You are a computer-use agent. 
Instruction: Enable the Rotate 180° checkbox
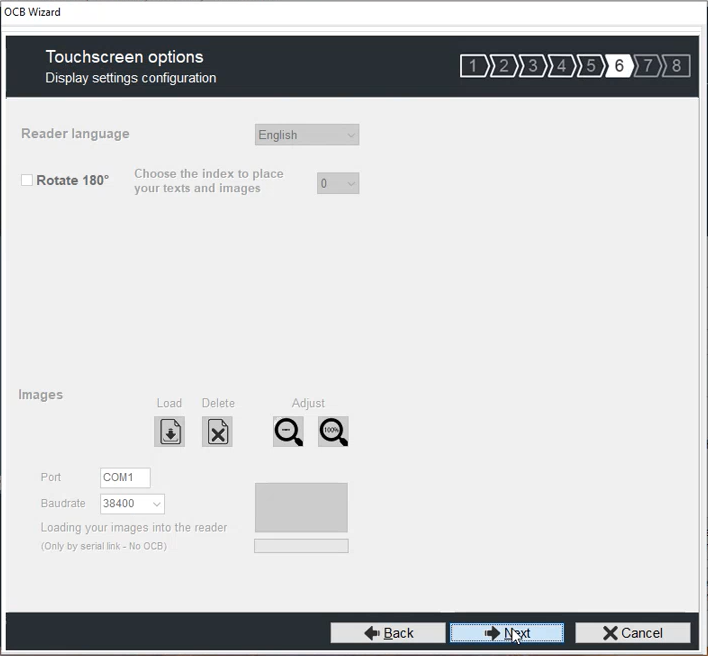(27, 181)
